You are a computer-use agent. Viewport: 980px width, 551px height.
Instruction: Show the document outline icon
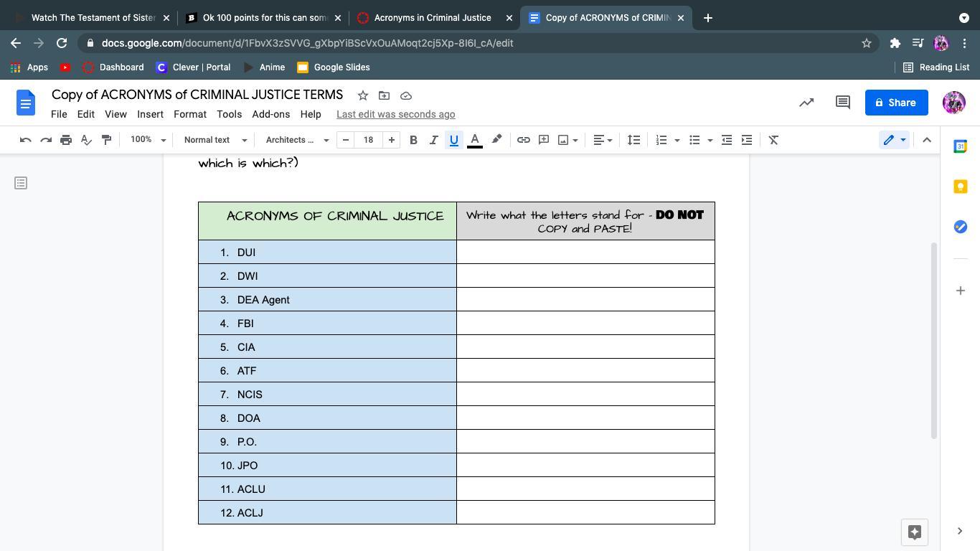point(21,184)
